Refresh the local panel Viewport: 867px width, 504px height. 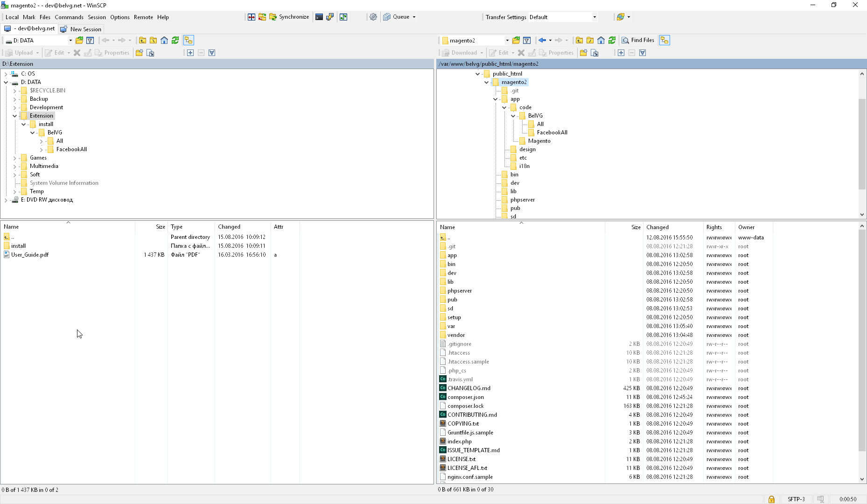click(x=175, y=40)
